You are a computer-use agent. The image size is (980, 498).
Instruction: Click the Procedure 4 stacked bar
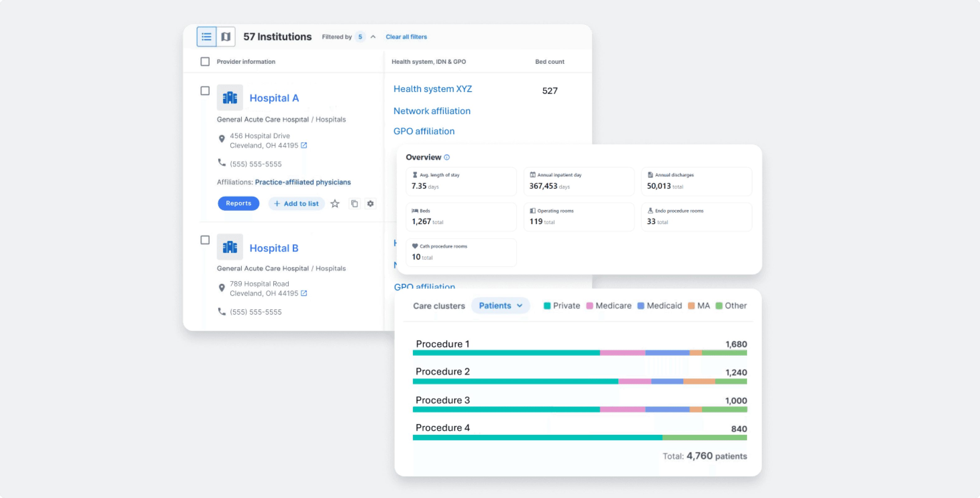point(580,438)
